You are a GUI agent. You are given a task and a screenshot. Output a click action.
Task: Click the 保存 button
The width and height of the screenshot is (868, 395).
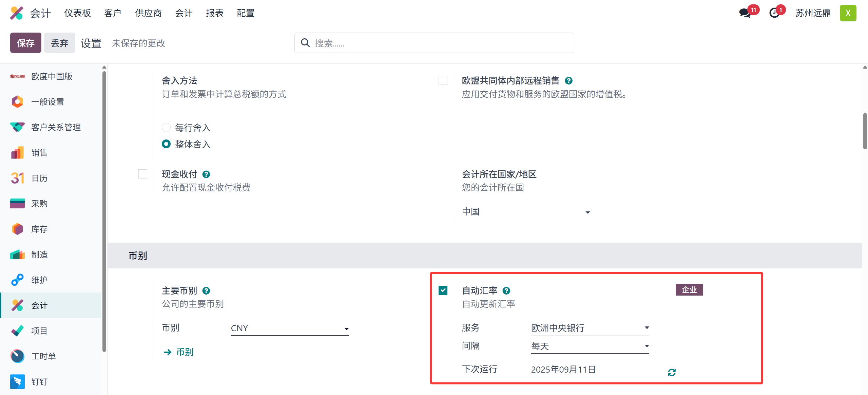25,43
